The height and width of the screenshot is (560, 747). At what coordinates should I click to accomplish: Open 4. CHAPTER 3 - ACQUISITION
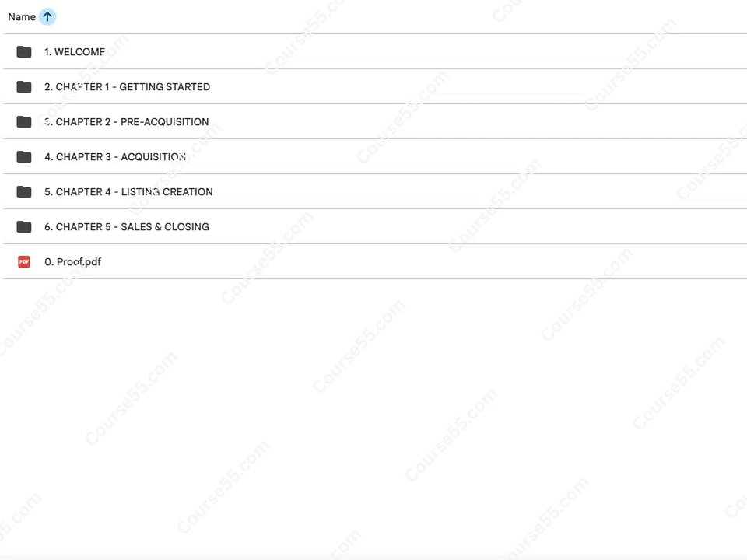click(x=115, y=156)
